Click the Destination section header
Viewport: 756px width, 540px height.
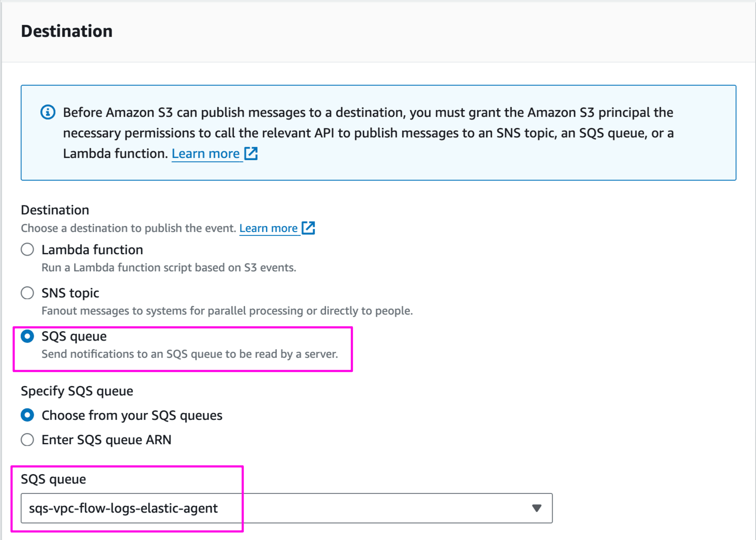click(67, 30)
